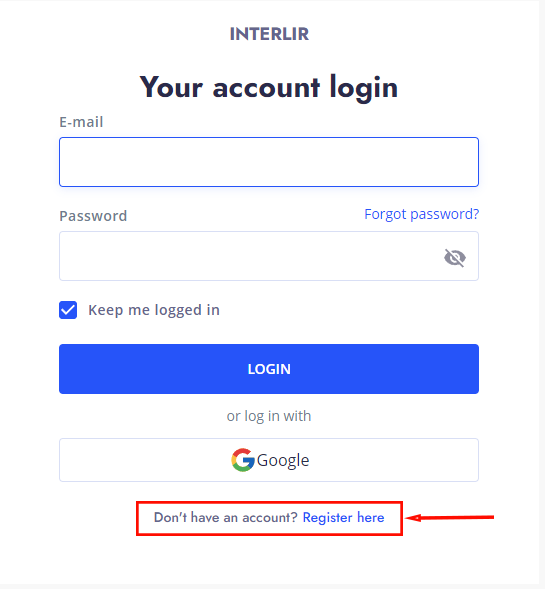This screenshot has width=545, height=589.
Task: Click the red arrow pointing to Register
Action: coord(450,518)
